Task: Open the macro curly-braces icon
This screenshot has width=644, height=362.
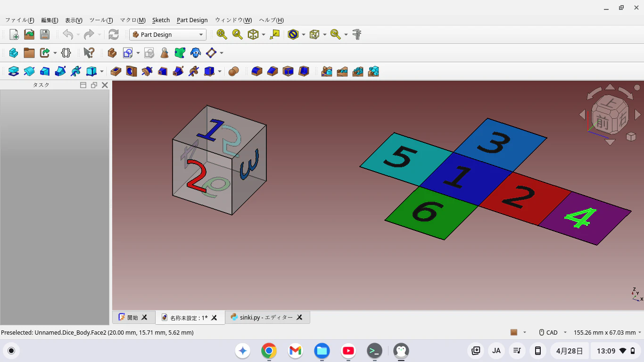Action: click(x=66, y=53)
